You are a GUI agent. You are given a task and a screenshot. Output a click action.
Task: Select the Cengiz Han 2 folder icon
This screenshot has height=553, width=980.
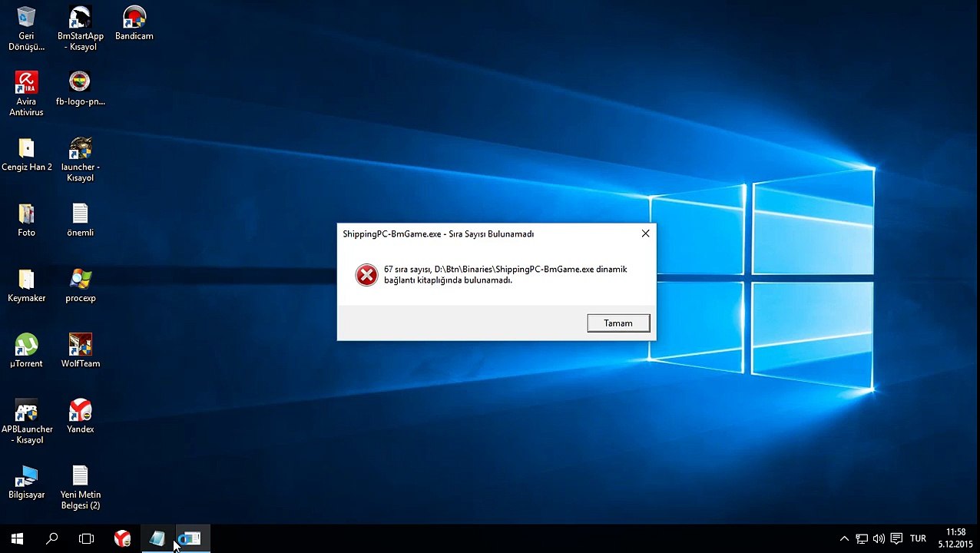pyautogui.click(x=26, y=154)
